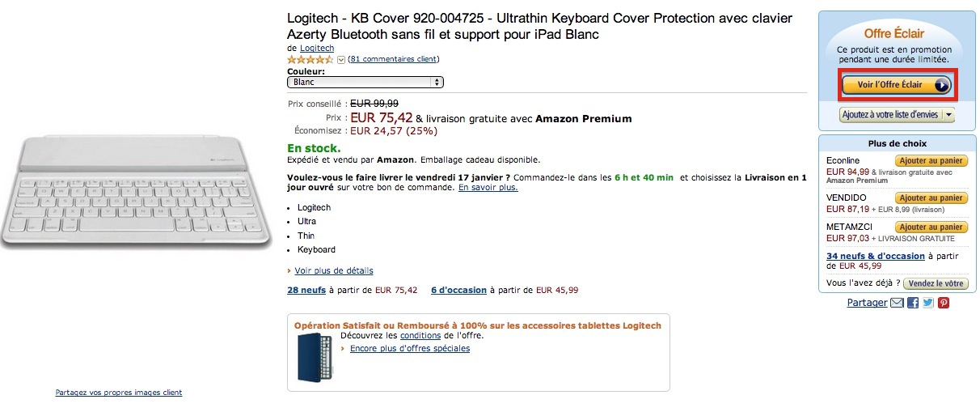Add VENDIDO offer to cart
This screenshot has width=980, height=408.
(931, 198)
